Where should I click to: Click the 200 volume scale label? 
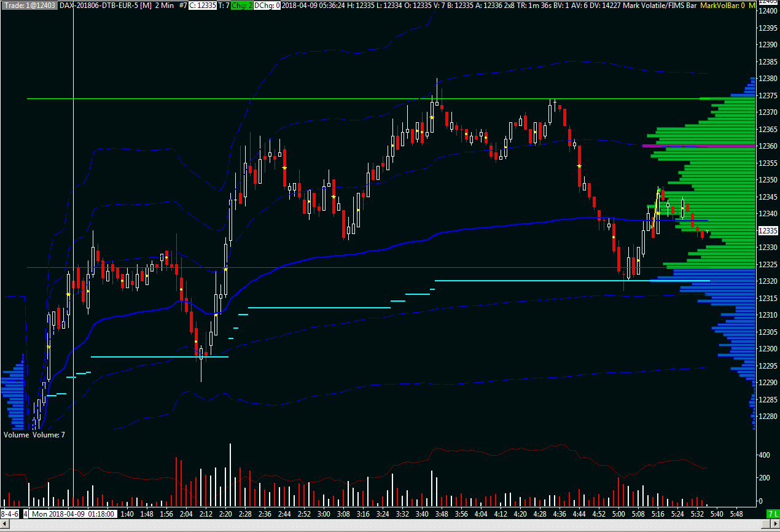pyautogui.click(x=765, y=478)
